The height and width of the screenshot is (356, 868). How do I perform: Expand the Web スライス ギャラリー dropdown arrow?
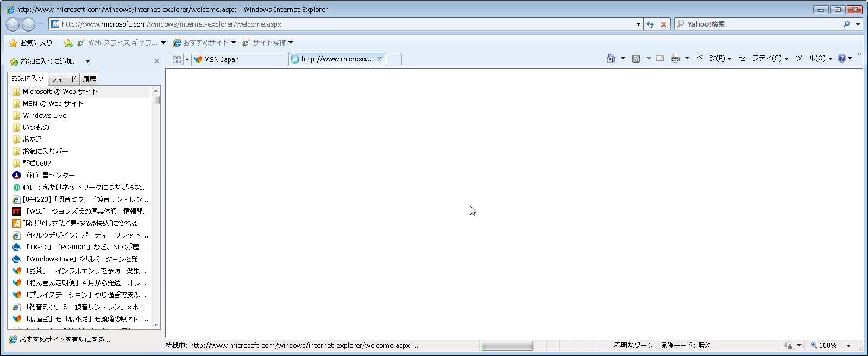(163, 43)
